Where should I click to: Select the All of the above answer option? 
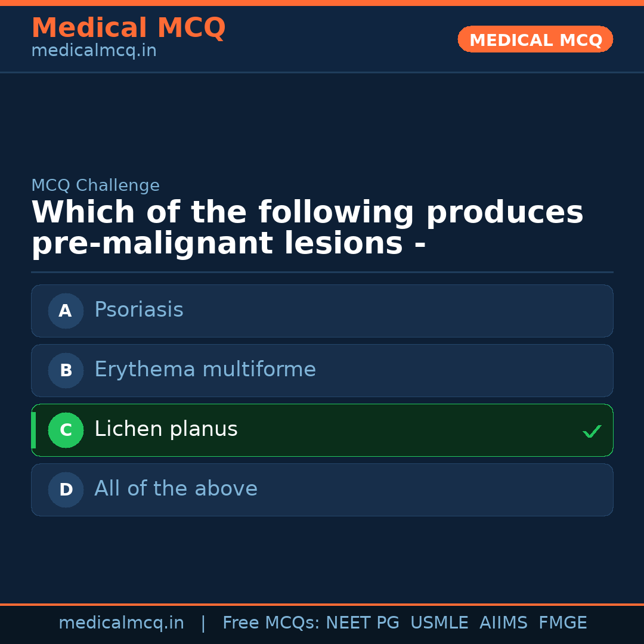click(322, 490)
